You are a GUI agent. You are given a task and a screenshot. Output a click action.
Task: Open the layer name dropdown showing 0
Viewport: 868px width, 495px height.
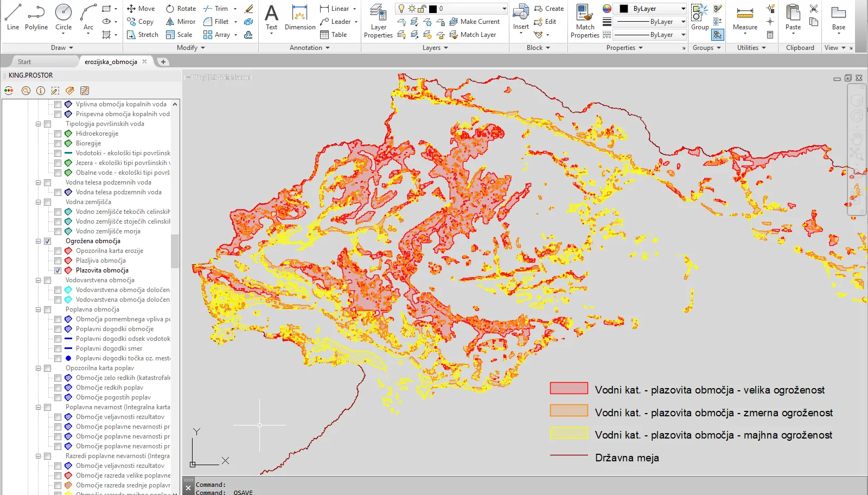click(471, 9)
